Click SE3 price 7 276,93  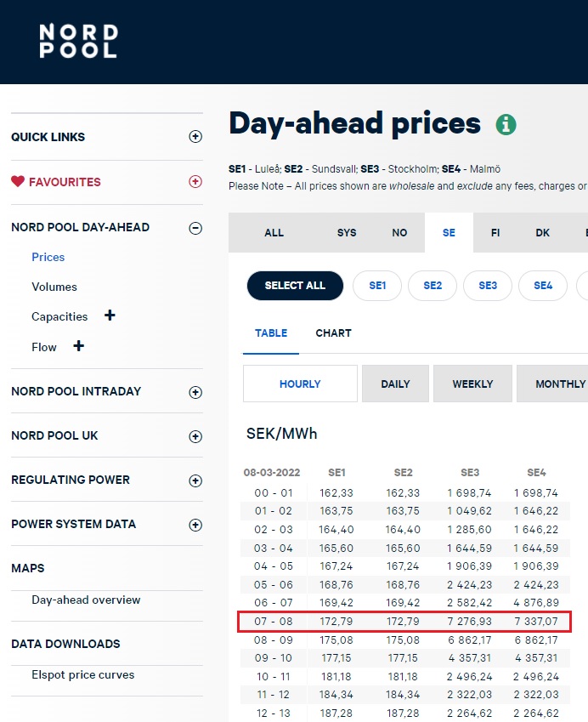[469, 621]
